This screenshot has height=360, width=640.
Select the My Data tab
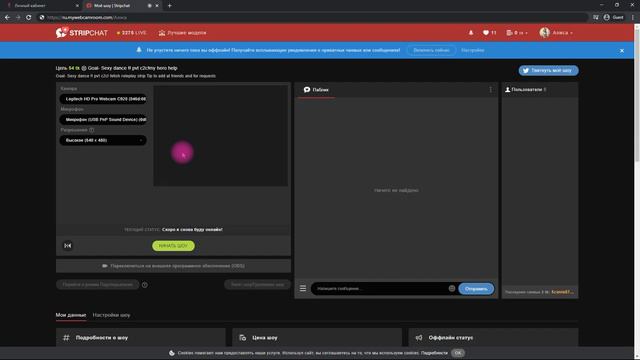[71, 315]
